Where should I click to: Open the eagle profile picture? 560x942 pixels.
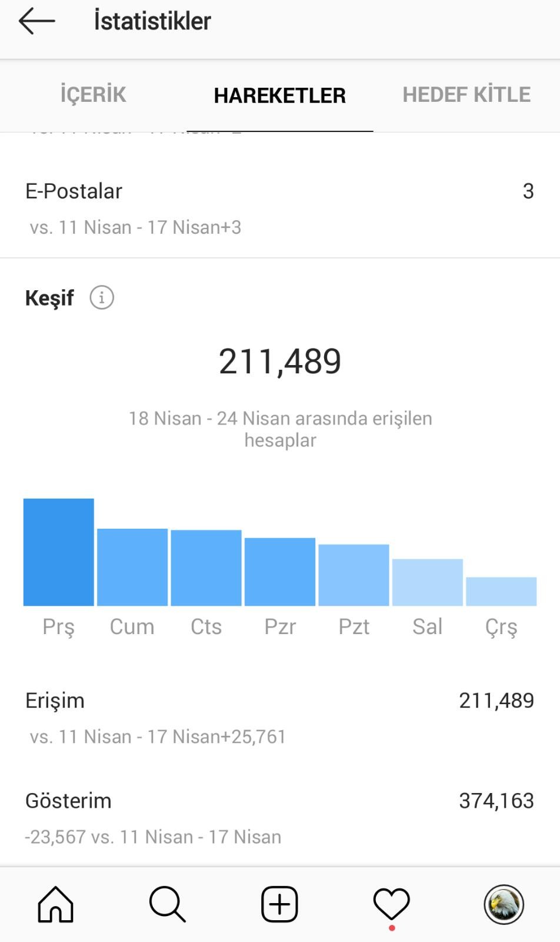pos(504,904)
